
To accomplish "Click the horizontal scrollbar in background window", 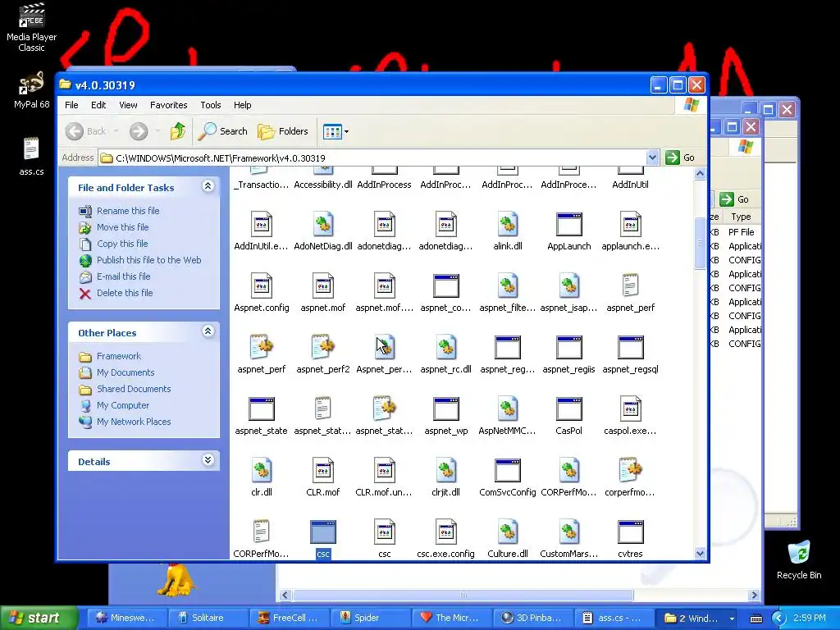I will [463, 596].
